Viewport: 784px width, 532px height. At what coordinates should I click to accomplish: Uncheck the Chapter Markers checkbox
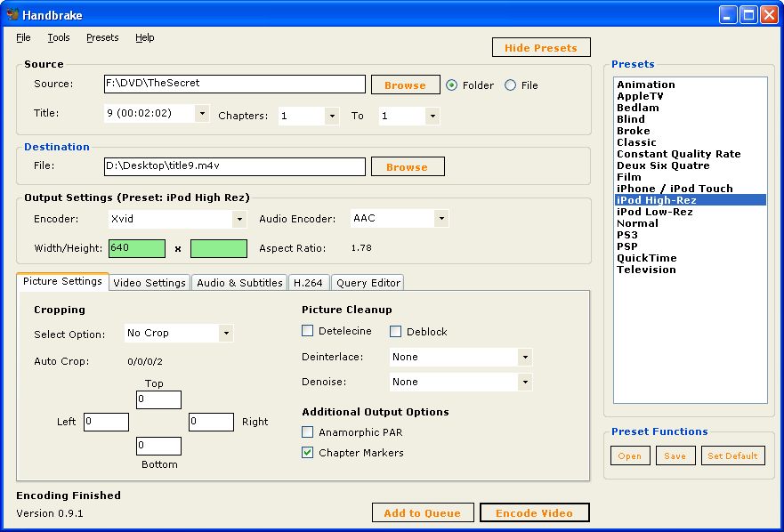pyautogui.click(x=308, y=453)
